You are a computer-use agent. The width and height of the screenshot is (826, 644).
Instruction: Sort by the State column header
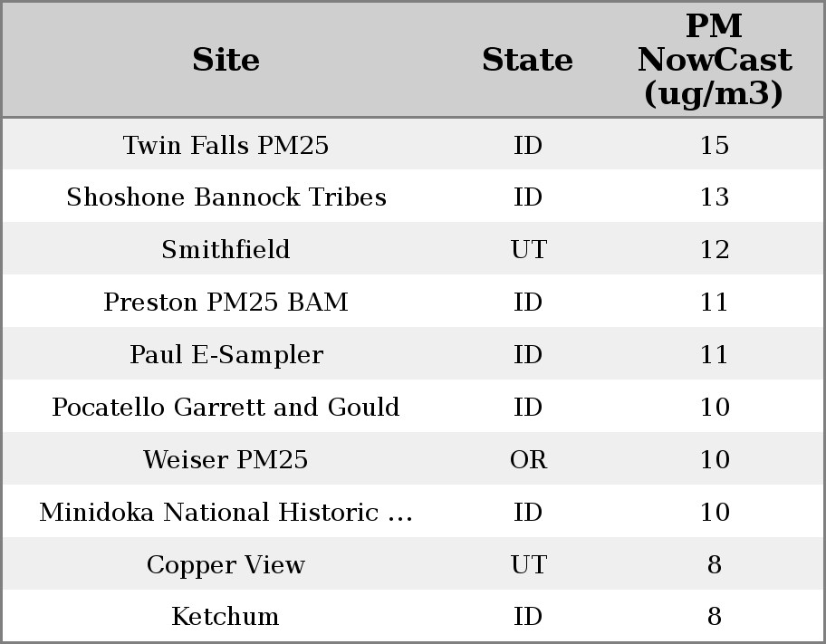[x=527, y=60]
